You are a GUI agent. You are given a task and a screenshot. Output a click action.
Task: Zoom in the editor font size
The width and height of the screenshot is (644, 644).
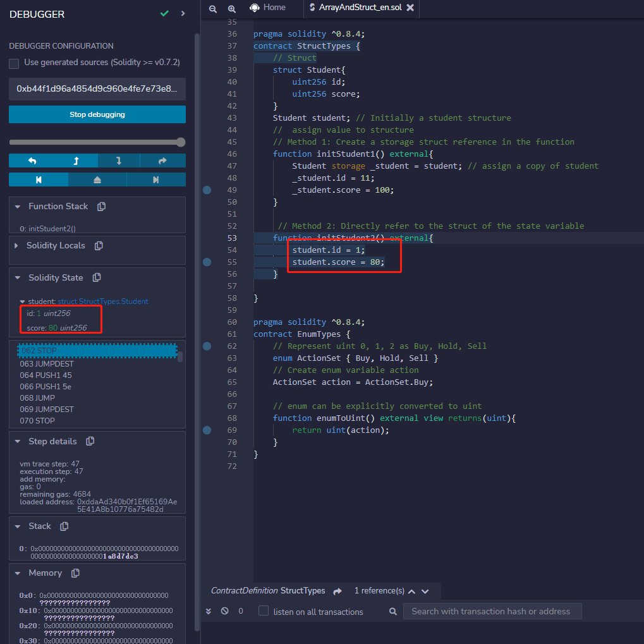(232, 8)
